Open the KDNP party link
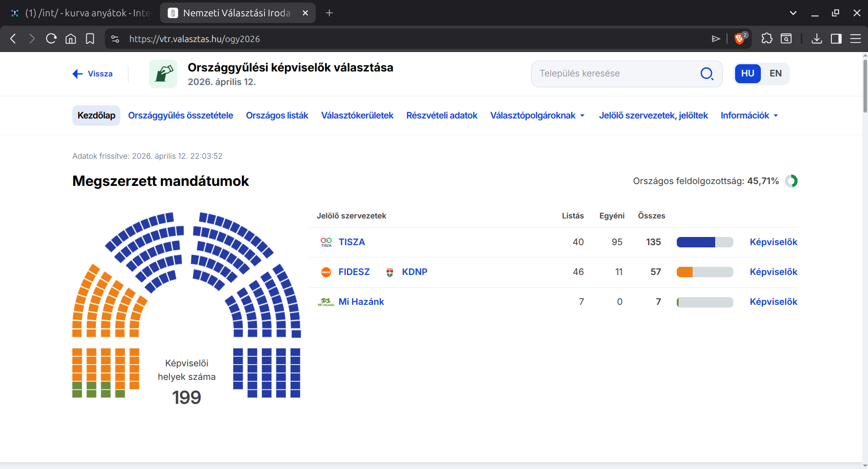The height and width of the screenshot is (469, 868). (415, 272)
